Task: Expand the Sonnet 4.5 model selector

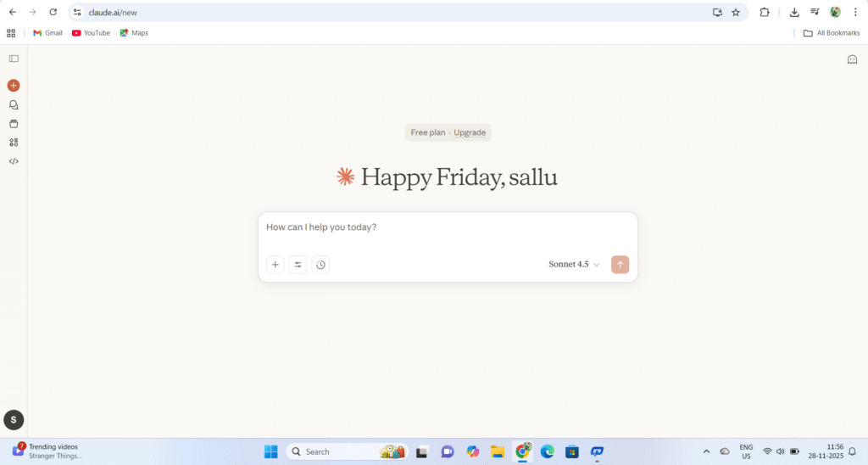Action: (x=574, y=265)
